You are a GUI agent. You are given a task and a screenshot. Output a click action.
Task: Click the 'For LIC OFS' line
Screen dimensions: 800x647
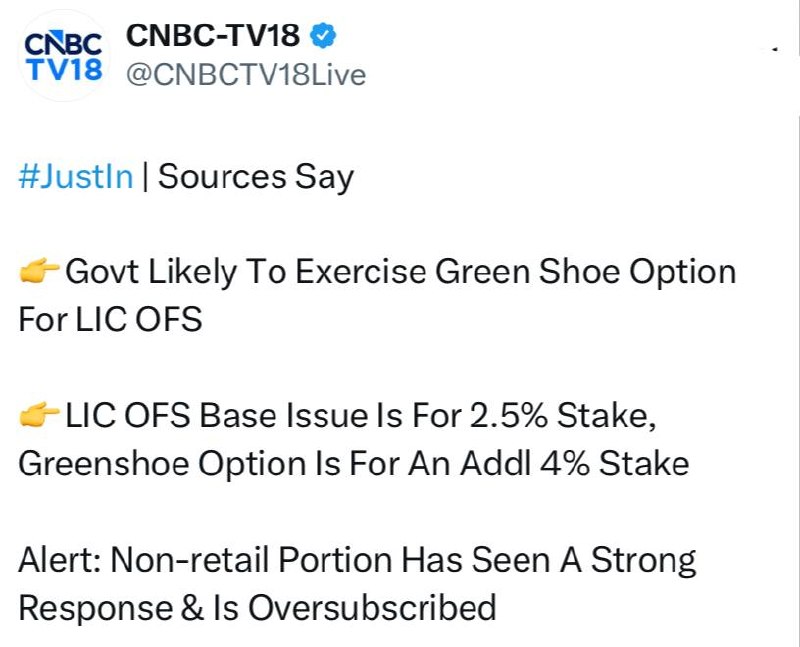coord(110,319)
